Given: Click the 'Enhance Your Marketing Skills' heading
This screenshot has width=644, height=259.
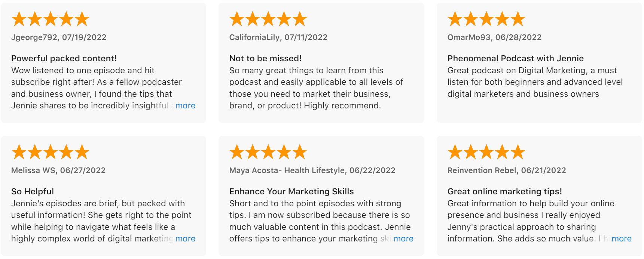Looking at the screenshot, I should pyautogui.click(x=292, y=191).
